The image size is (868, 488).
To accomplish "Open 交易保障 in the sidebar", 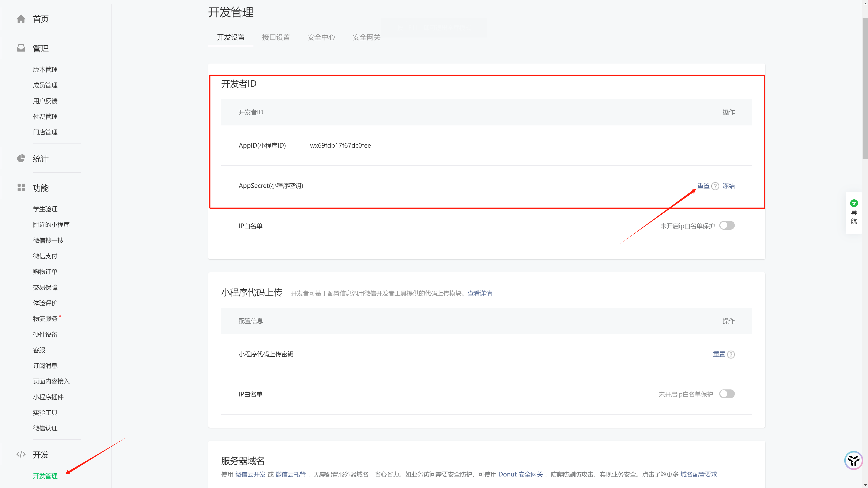I will point(45,287).
